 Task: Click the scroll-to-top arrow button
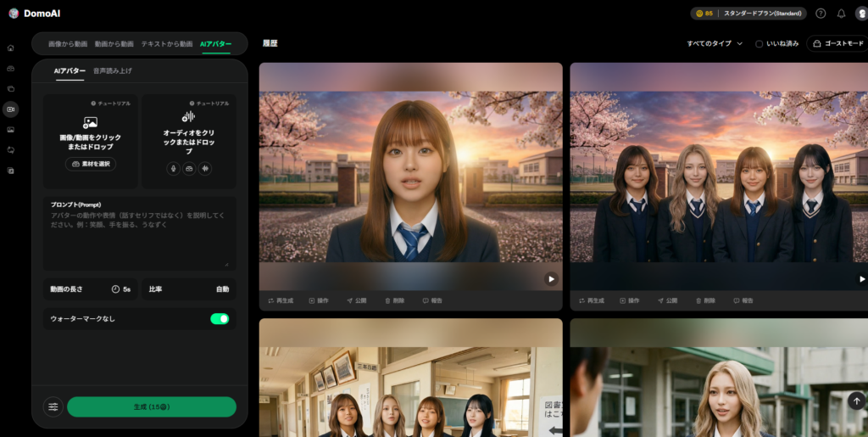coord(856,401)
